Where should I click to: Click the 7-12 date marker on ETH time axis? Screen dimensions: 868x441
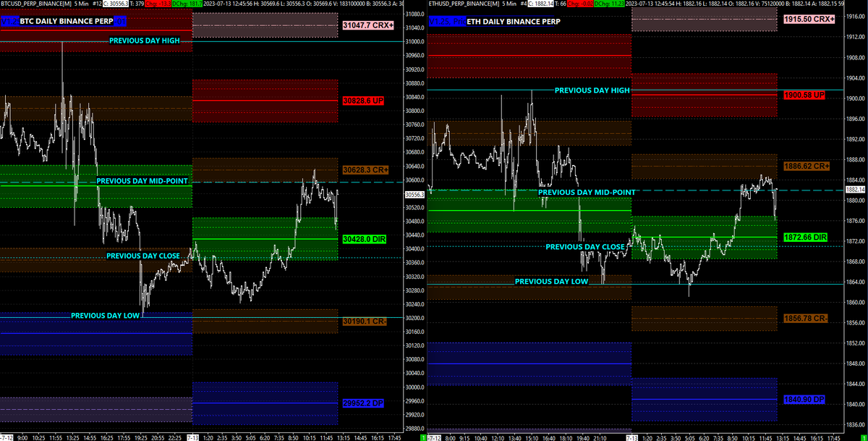(x=435, y=437)
